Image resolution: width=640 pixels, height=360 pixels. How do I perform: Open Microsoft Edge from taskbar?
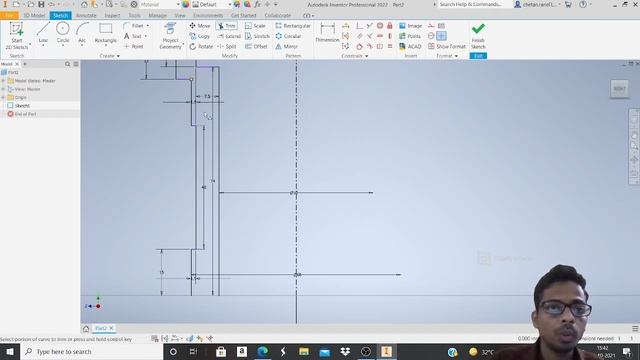click(x=262, y=351)
